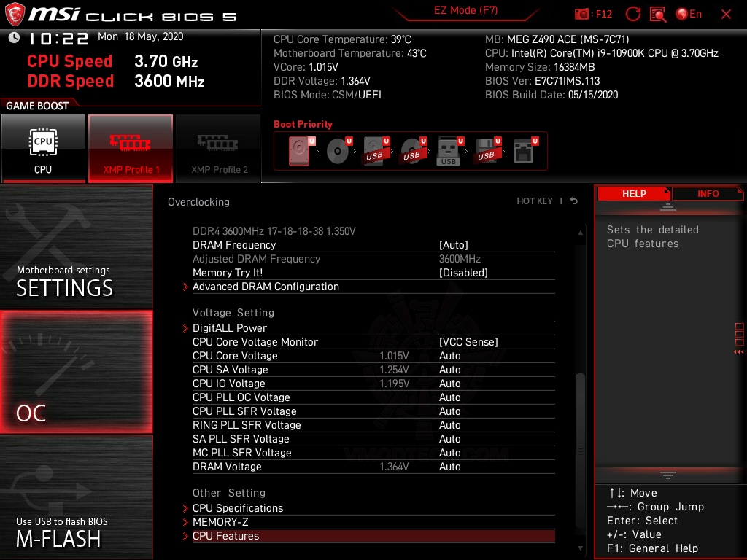
Task: Open the Memory Try It! dropdown
Action: click(x=462, y=272)
